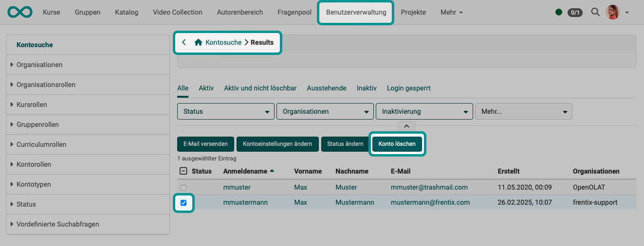Open the Mehr navigation dropdown
Screen dimensions: 644x246
(x=451, y=12)
